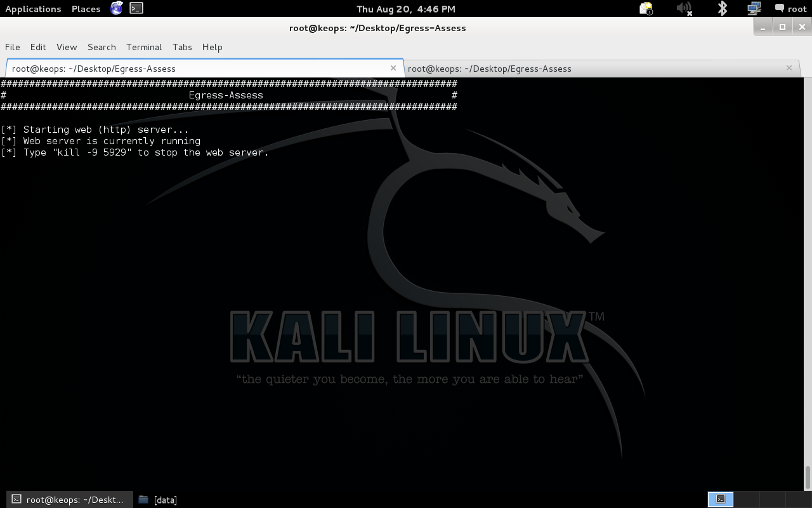Open the network connections icon
The image size is (812, 508).
click(754, 8)
